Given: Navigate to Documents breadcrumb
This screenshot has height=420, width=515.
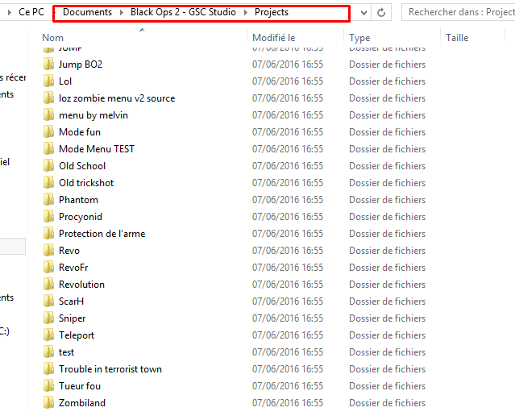Looking at the screenshot, I should [87, 12].
